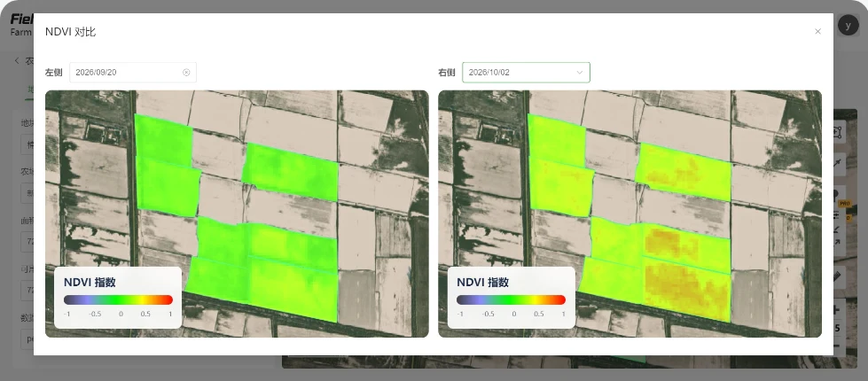Click the right NDVI map for 2026/10/02
The image size is (868, 381).
[x=630, y=214]
